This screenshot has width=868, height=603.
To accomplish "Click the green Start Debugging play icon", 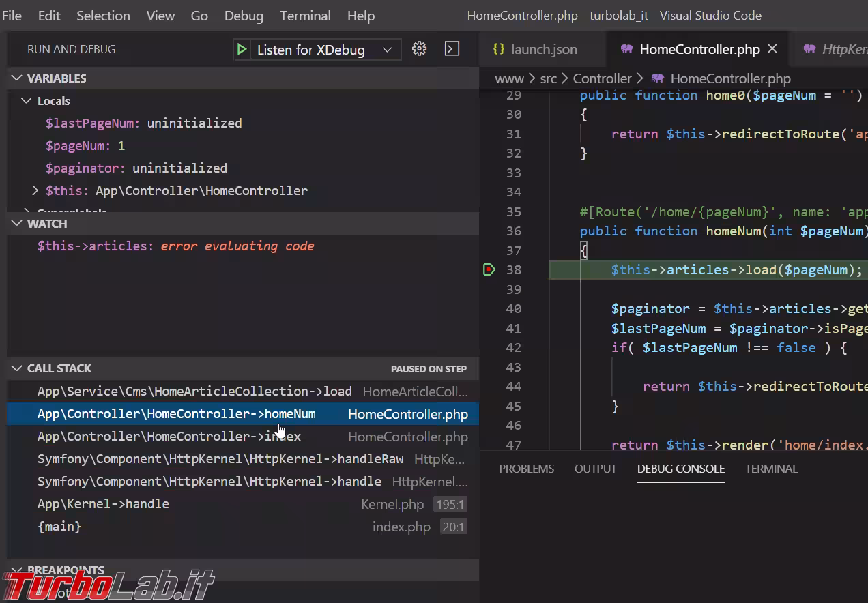I will coord(242,50).
